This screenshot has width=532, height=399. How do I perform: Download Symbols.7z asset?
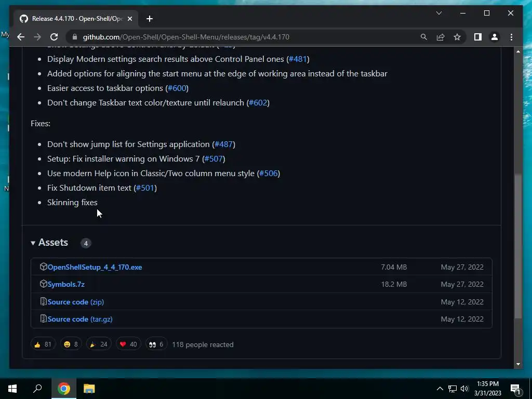[x=66, y=284]
